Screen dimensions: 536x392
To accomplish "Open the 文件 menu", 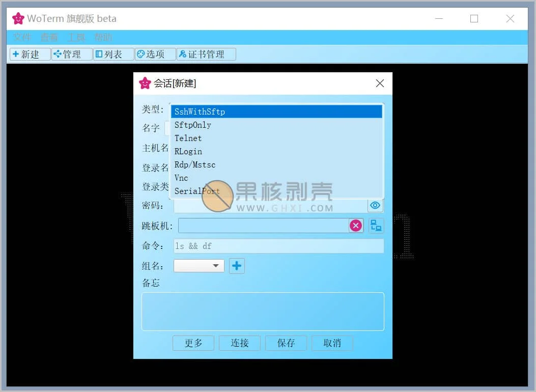I will [x=21, y=37].
